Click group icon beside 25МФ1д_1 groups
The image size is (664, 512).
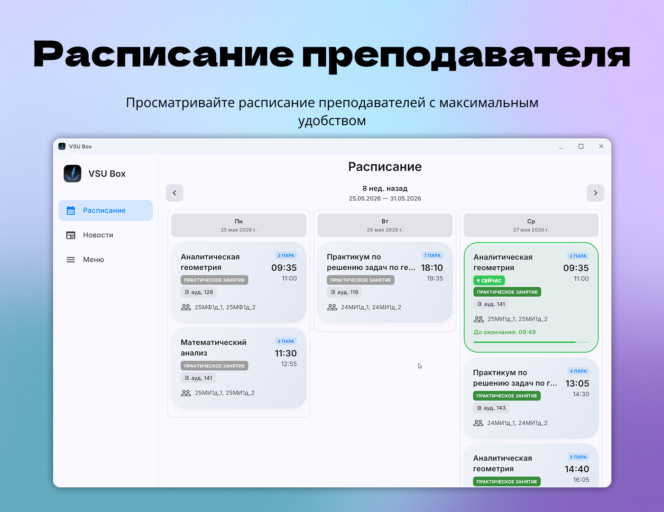pos(186,307)
